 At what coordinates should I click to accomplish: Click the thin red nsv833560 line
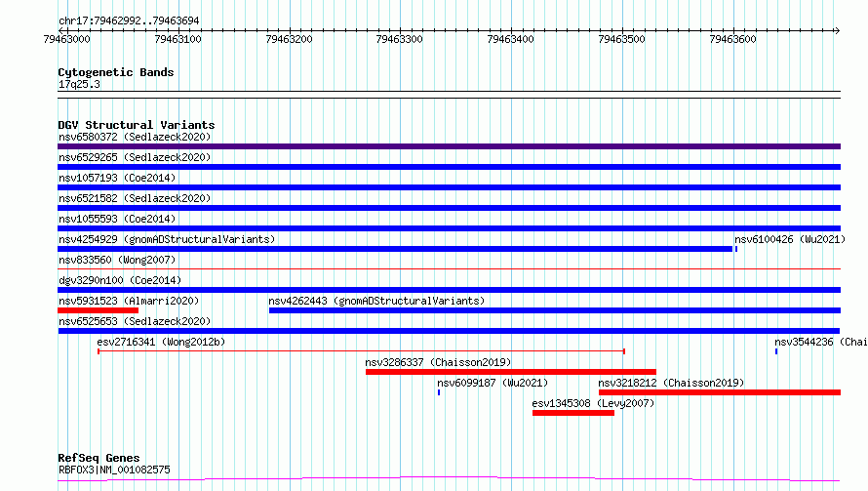[x=449, y=269]
